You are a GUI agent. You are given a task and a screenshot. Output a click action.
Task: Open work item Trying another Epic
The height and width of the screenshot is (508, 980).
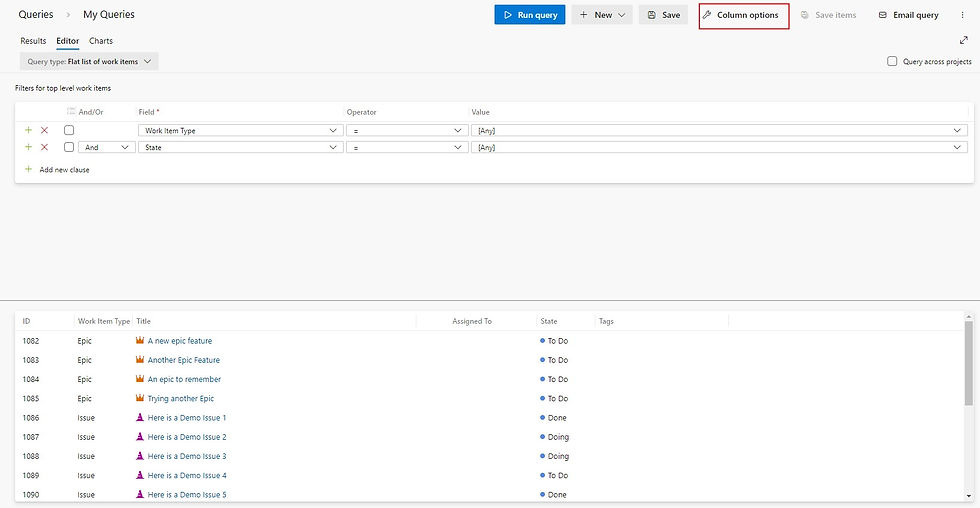click(181, 399)
